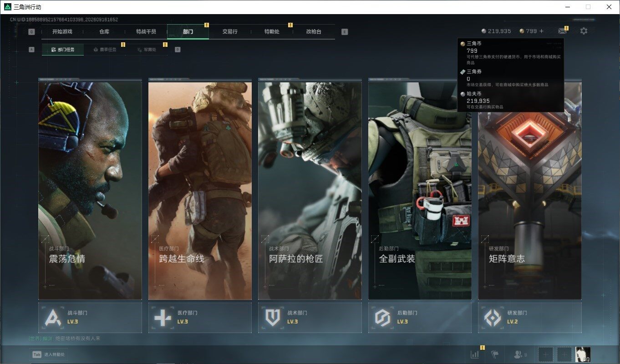Click the A key previous sub-tab icon
The width and height of the screenshot is (620, 364).
click(x=31, y=50)
